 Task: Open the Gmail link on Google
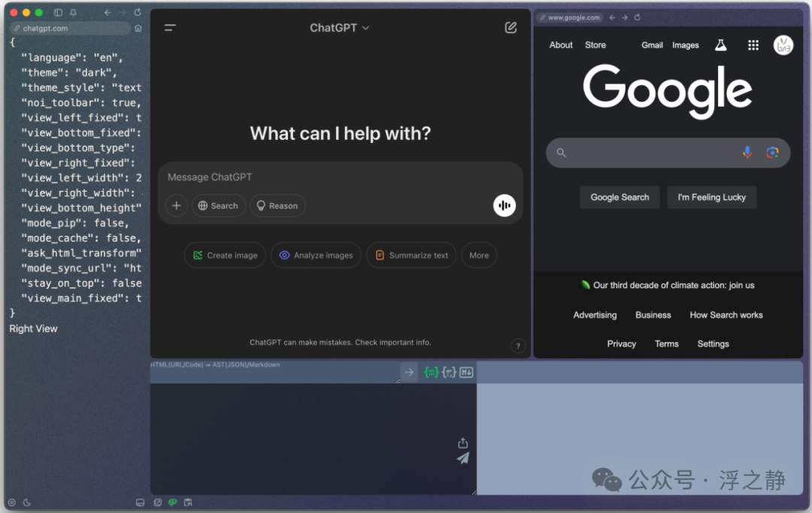[x=652, y=45]
